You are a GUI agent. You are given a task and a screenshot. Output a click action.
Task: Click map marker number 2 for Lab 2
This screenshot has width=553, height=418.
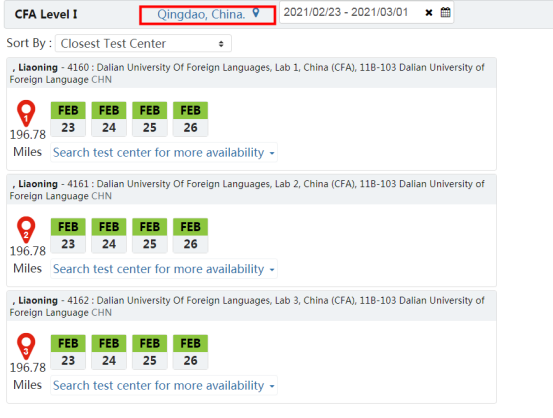pos(26,230)
